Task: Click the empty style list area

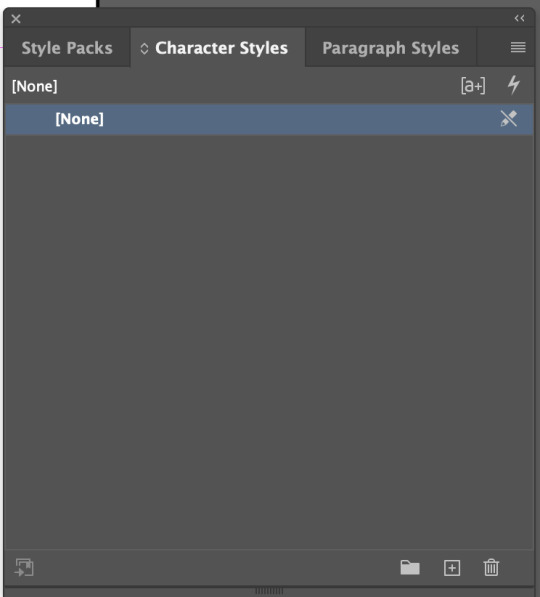Action: click(x=269, y=342)
